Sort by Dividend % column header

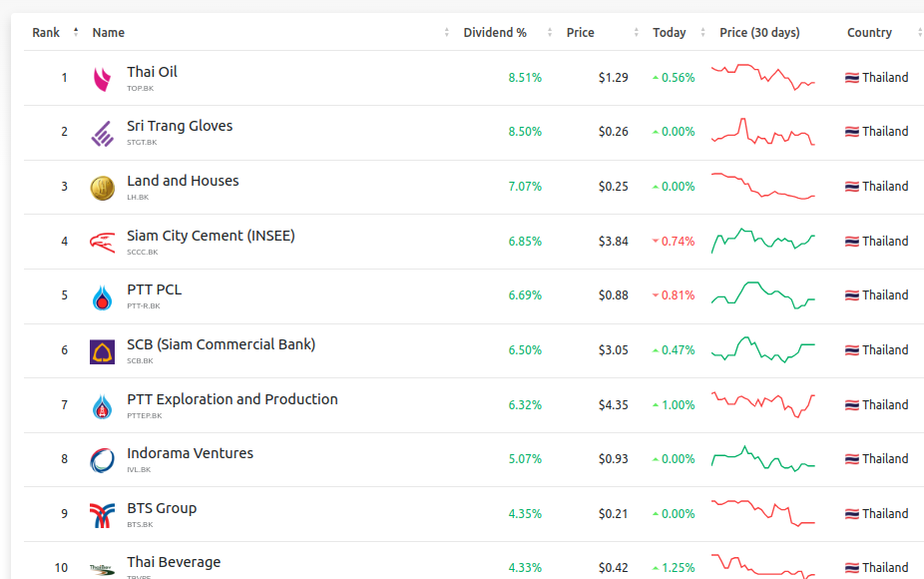coord(495,33)
